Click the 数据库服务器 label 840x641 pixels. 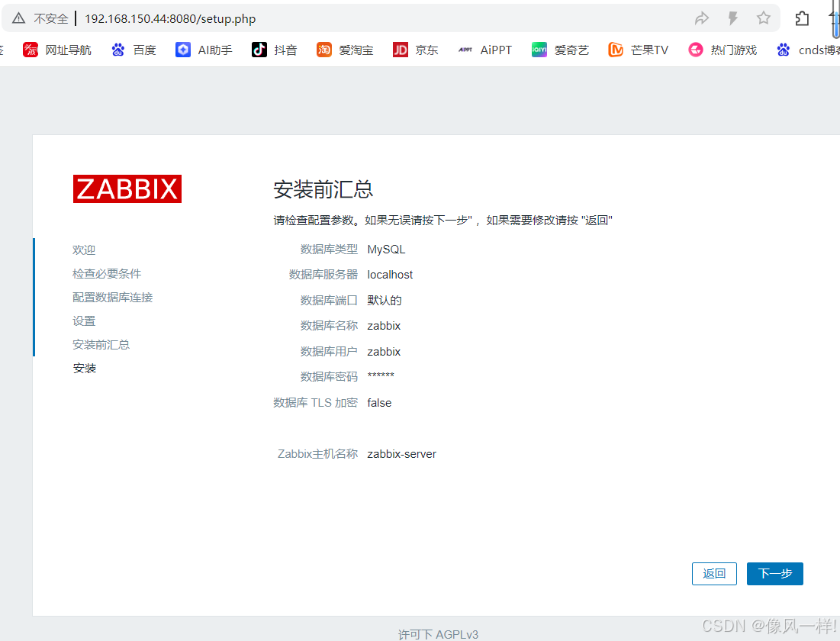(323, 275)
